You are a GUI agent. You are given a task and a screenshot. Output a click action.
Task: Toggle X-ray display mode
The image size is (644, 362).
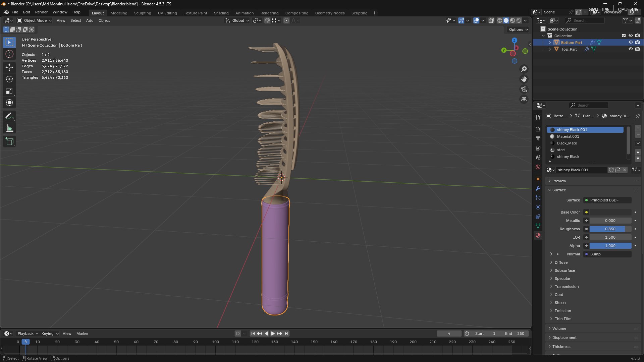click(x=491, y=20)
